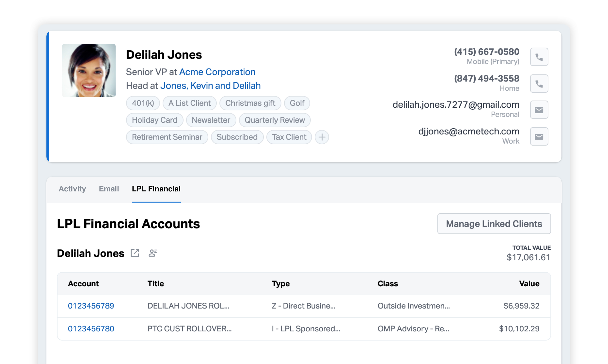608x364 pixels.
Task: Select the LPL Financial tab
Action: point(156,189)
